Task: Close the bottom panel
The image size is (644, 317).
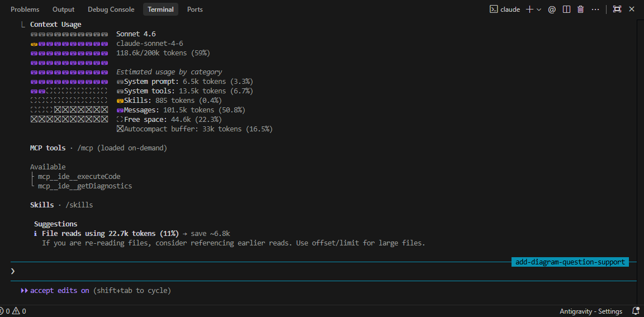Action: (632, 10)
